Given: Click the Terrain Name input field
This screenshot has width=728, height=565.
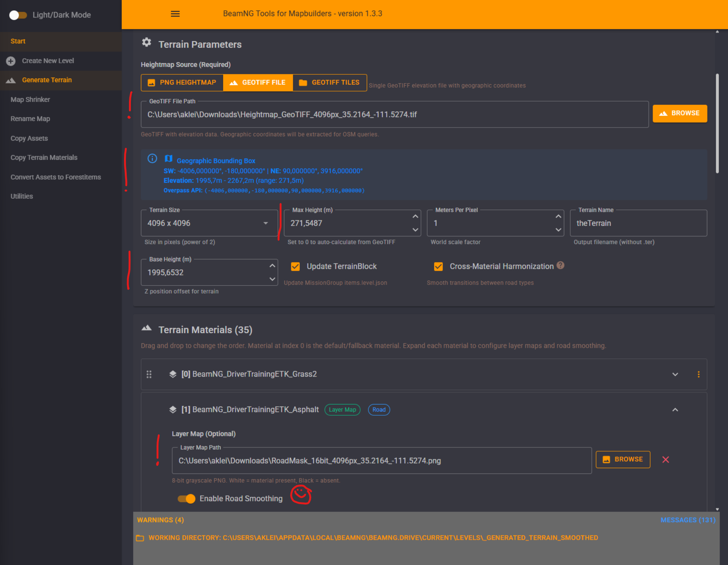Looking at the screenshot, I should (x=638, y=223).
